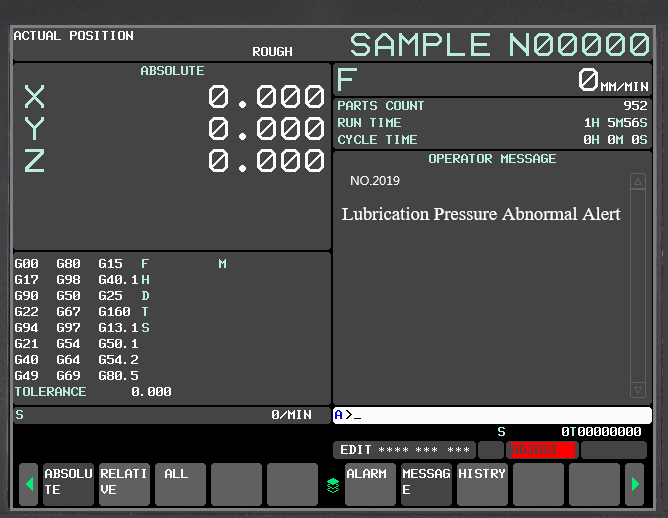Click the Lubrication Pressure Abnormal Alert message
This screenshot has height=518, width=668.
pos(481,214)
